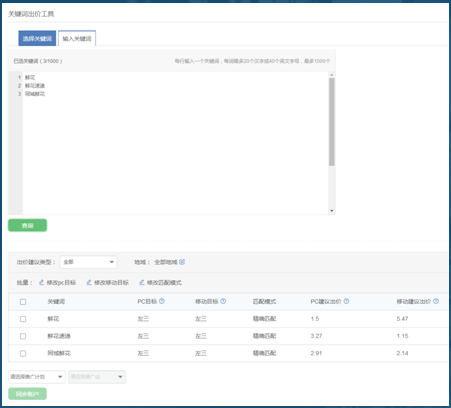Click the pencil icon for 修改匹配模式
This screenshot has height=408, width=451.
pyautogui.click(x=142, y=282)
